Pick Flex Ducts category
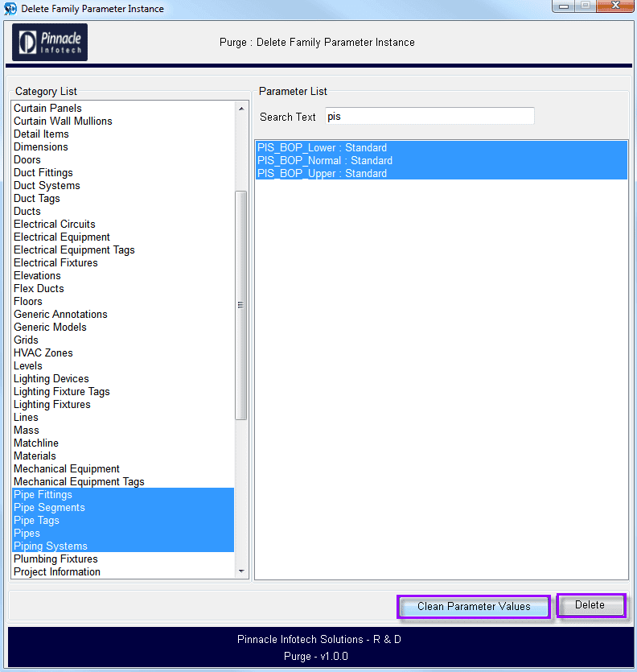This screenshot has width=637, height=672. click(123, 288)
